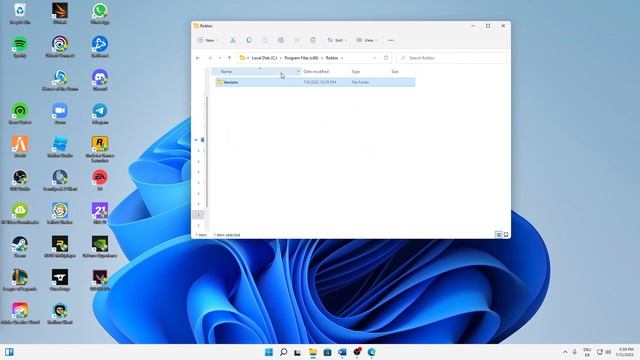Open the Valorant desktop shortcut
The image size is (640, 360).
coord(100,280)
